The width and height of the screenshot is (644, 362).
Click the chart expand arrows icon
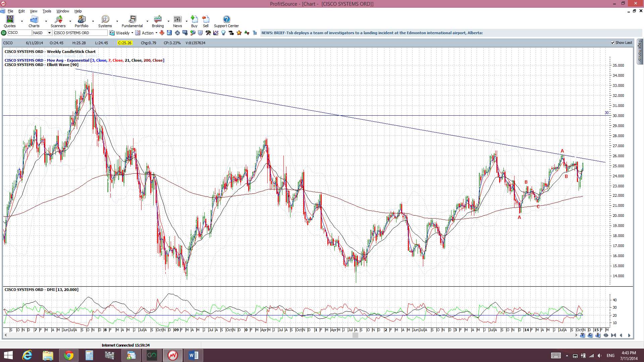606,335
